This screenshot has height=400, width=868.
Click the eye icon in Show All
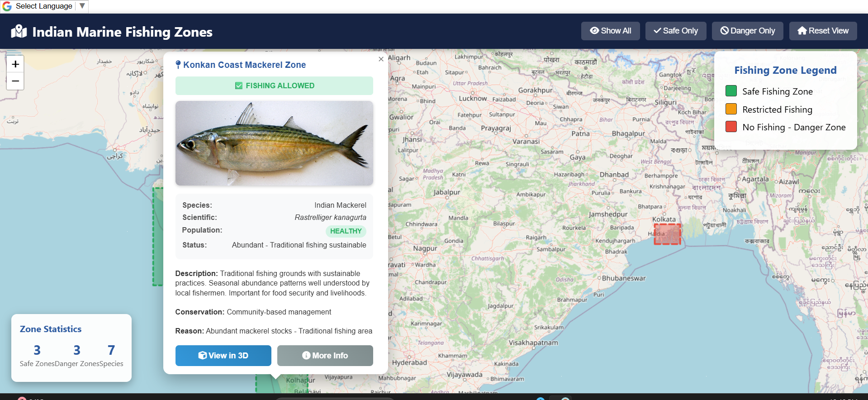tap(594, 31)
